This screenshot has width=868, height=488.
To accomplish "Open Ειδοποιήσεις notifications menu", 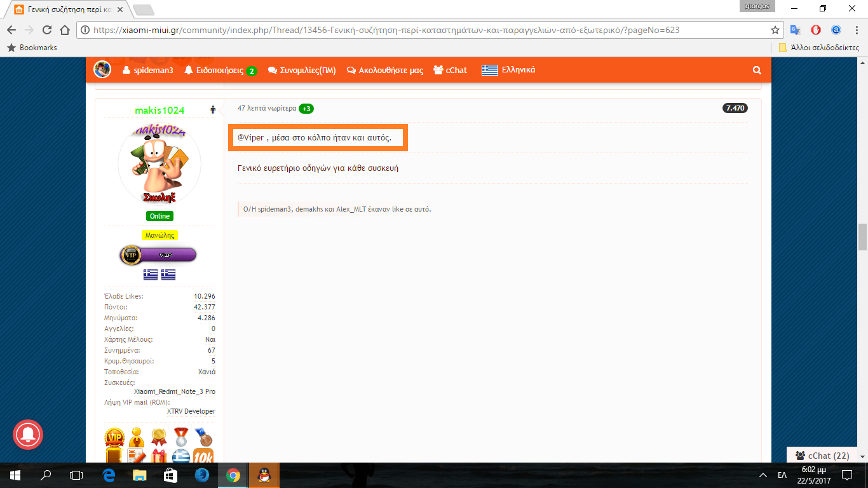I will tap(220, 71).
